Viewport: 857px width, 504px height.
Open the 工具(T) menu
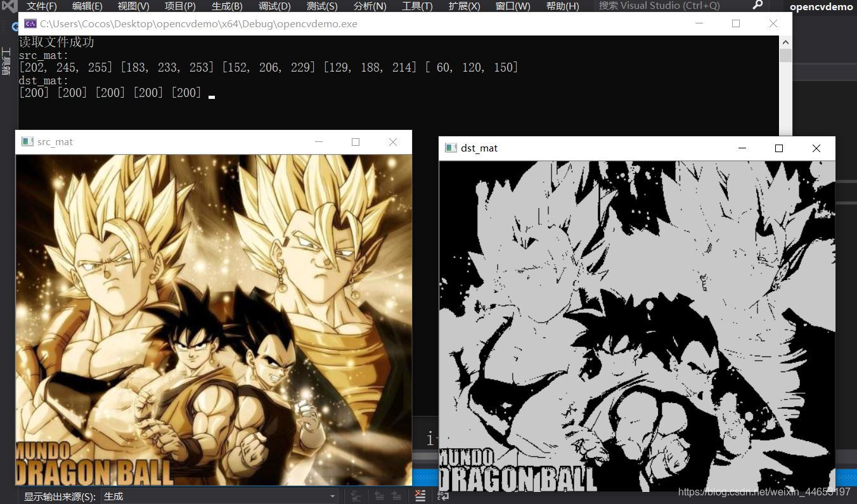click(417, 6)
